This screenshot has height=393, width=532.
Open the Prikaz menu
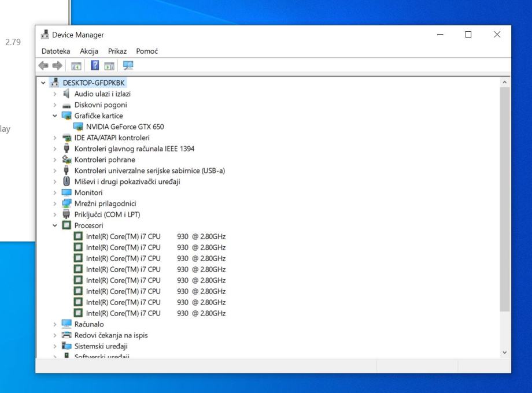pyautogui.click(x=117, y=51)
